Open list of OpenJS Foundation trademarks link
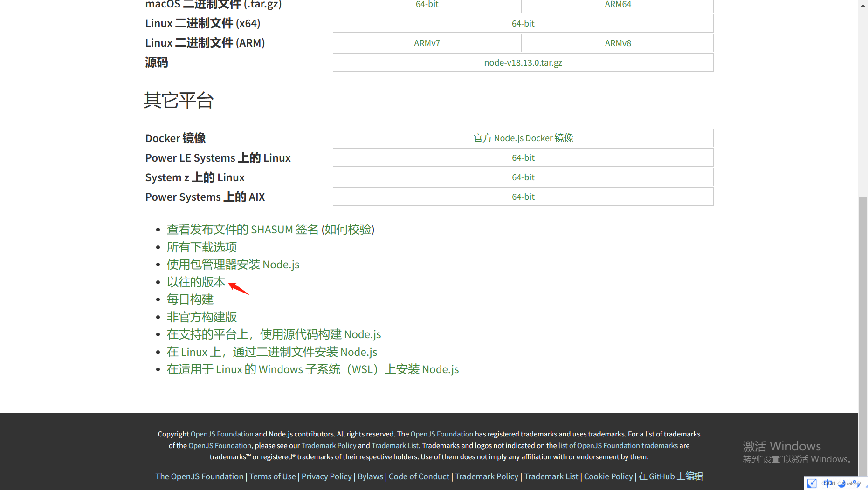 (618, 445)
